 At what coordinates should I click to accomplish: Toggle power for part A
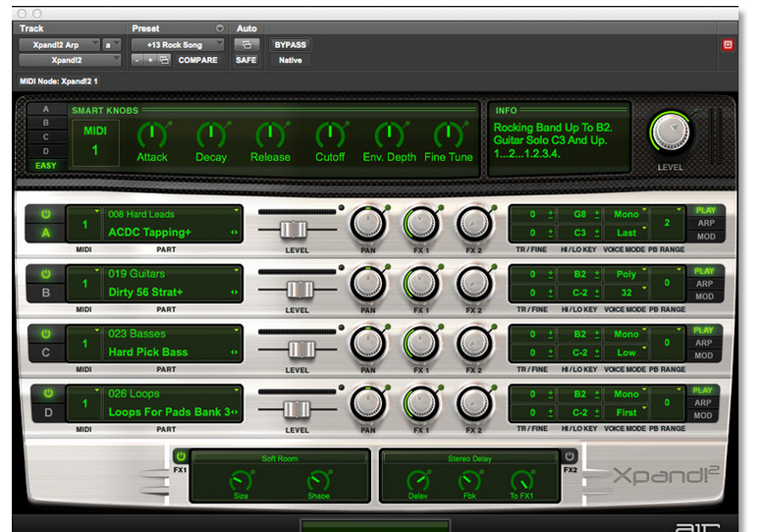point(46,214)
